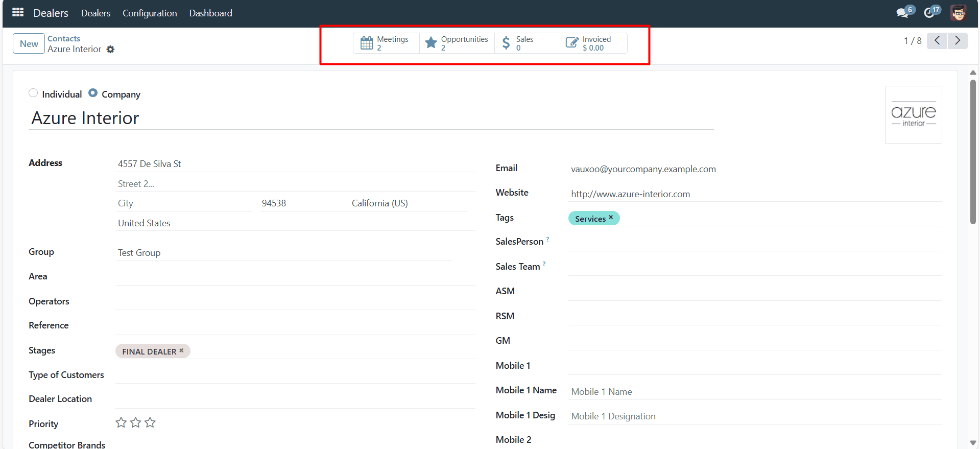Open the Dealers menu item

(95, 13)
